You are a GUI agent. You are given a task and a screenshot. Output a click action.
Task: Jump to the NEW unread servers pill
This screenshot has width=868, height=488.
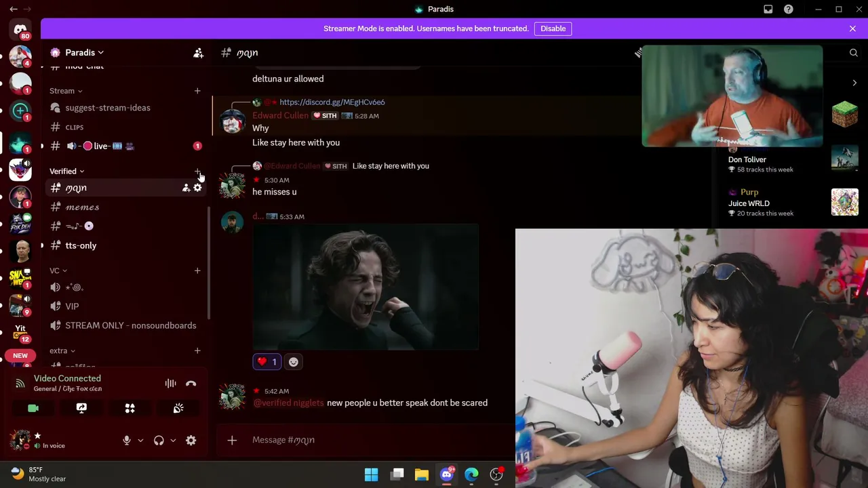[20, 356]
